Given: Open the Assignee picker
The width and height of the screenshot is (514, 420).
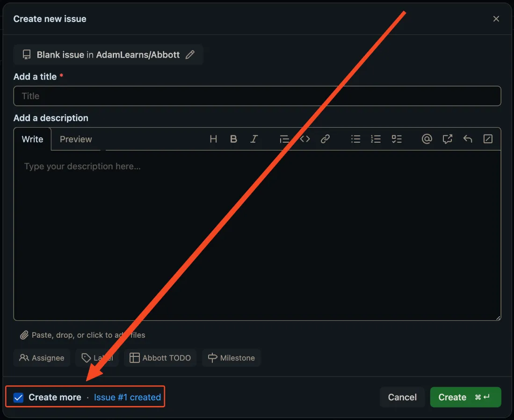Looking at the screenshot, I should click(42, 358).
